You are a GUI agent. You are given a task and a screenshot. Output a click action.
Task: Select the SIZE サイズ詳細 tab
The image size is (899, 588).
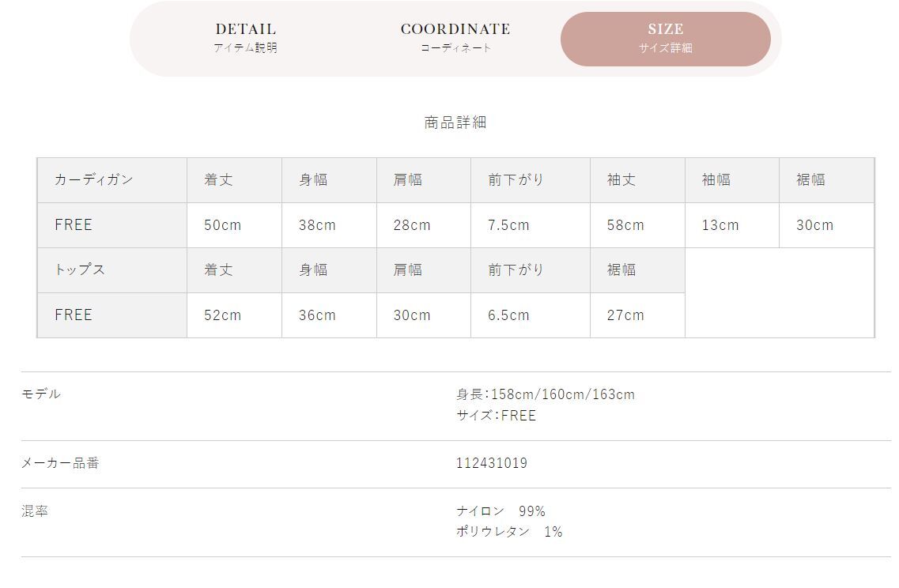coord(666,39)
